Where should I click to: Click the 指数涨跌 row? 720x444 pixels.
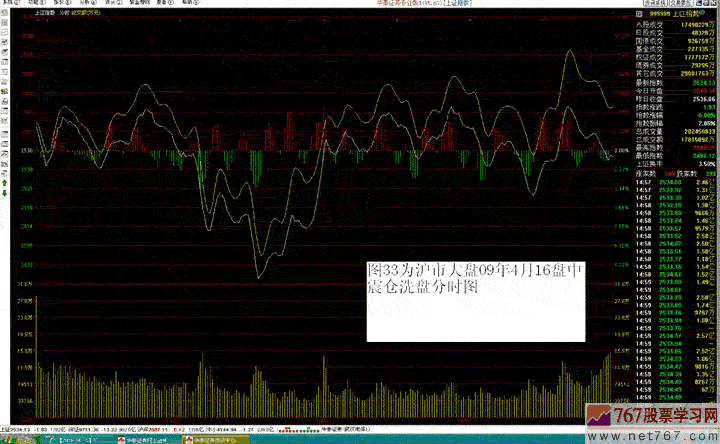pos(675,107)
